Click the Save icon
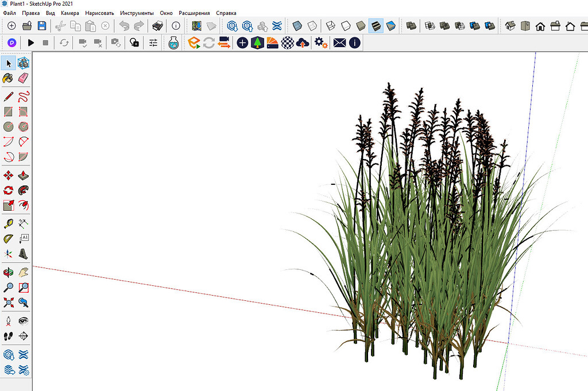588x391 pixels. [x=42, y=25]
